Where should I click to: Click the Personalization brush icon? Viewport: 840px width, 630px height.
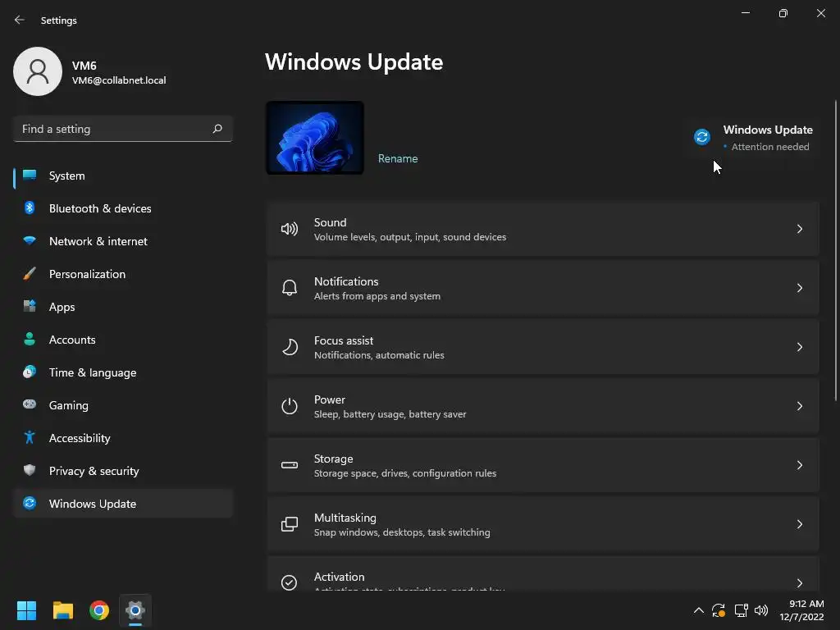[x=30, y=273]
